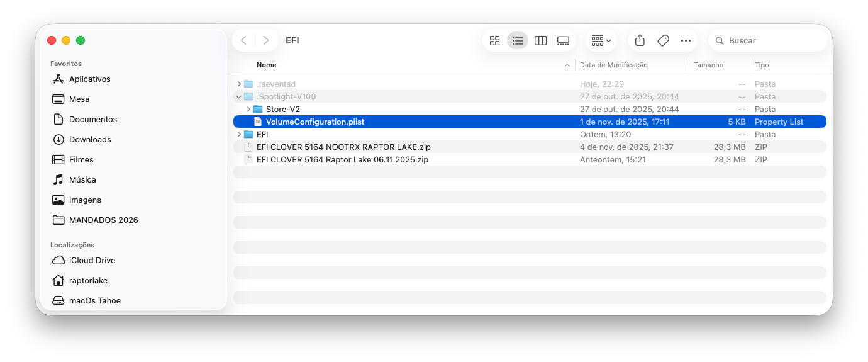Expand the EFI folder row
Viewport: 868px width, 362px height.
pos(239,134)
